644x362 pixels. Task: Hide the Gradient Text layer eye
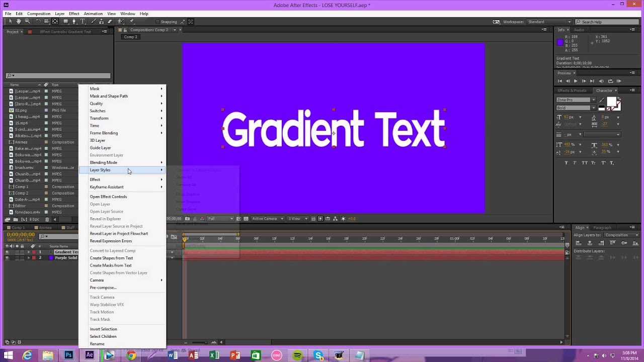[x=7, y=252]
